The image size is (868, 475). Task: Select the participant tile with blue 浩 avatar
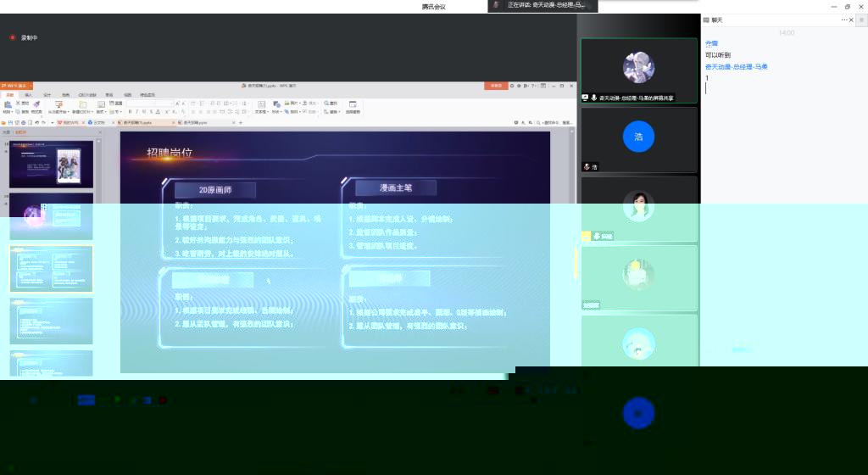click(638, 139)
